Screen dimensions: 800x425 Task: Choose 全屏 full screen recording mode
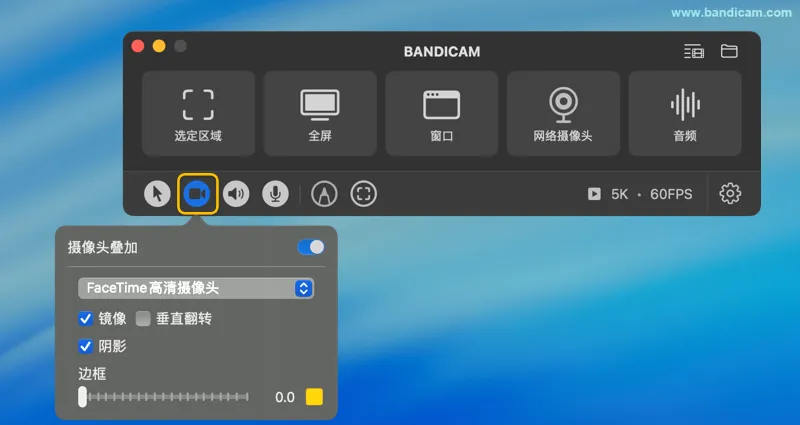pyautogui.click(x=320, y=113)
